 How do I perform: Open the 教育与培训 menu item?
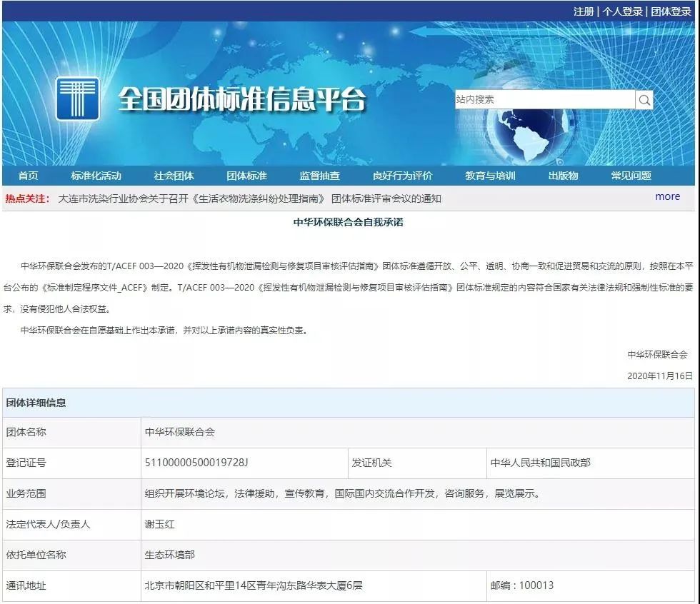click(490, 176)
